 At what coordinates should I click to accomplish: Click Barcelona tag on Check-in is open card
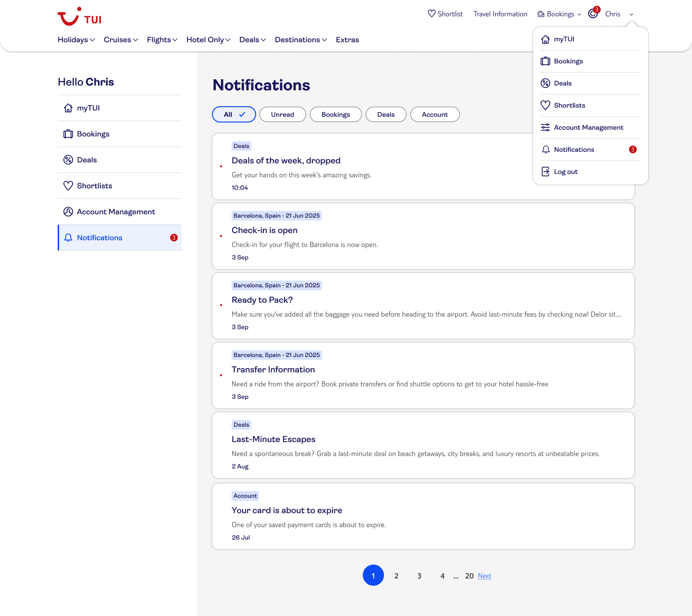point(277,216)
